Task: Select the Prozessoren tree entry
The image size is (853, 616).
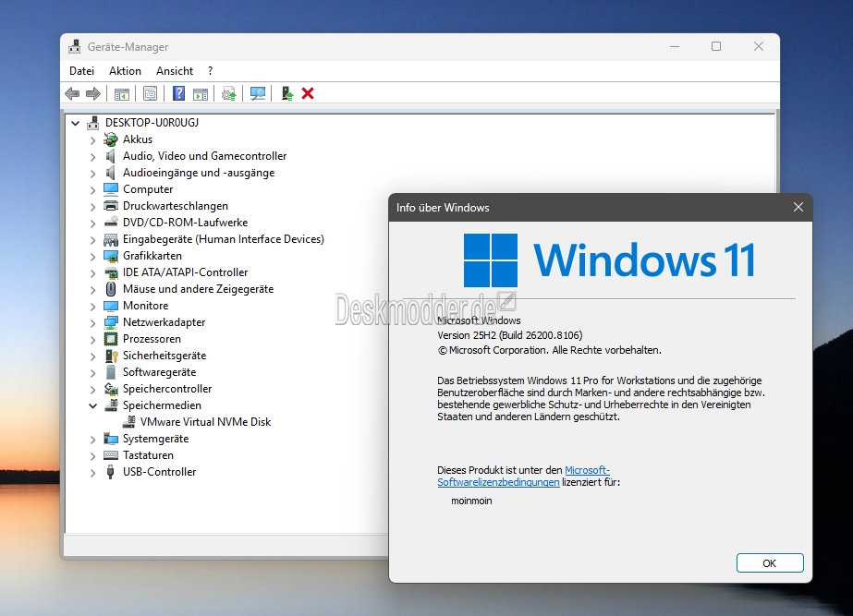Action: (152, 339)
